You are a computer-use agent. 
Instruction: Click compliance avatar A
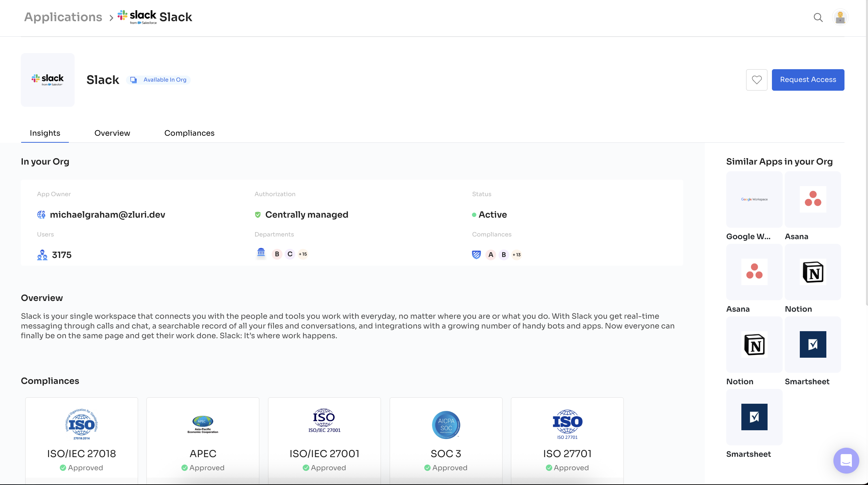[x=491, y=255]
